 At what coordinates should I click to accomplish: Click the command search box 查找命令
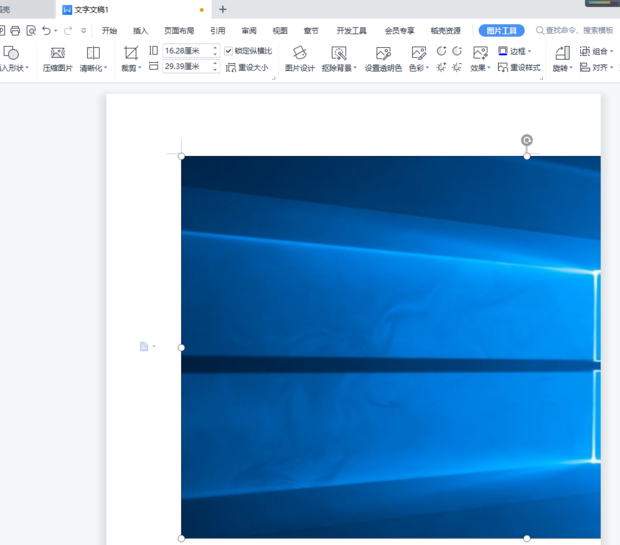pyautogui.click(x=575, y=30)
